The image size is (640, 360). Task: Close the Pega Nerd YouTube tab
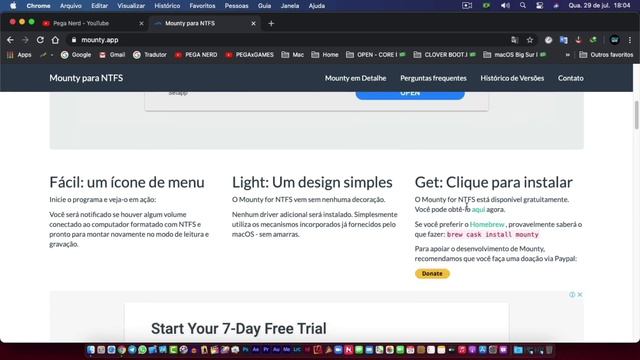pyautogui.click(x=141, y=23)
